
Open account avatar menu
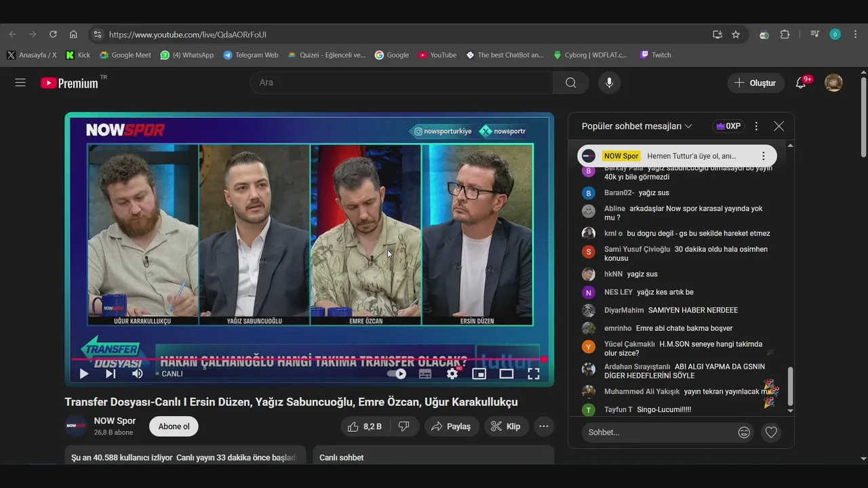pos(833,83)
